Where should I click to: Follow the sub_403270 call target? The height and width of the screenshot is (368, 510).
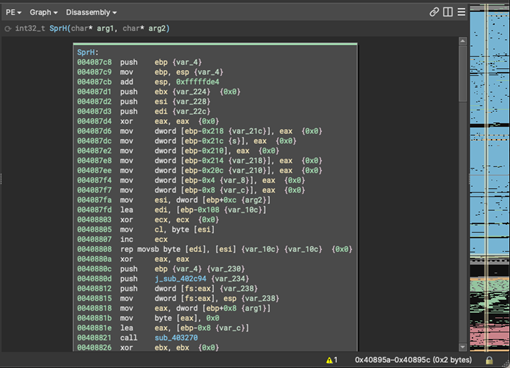click(x=176, y=338)
